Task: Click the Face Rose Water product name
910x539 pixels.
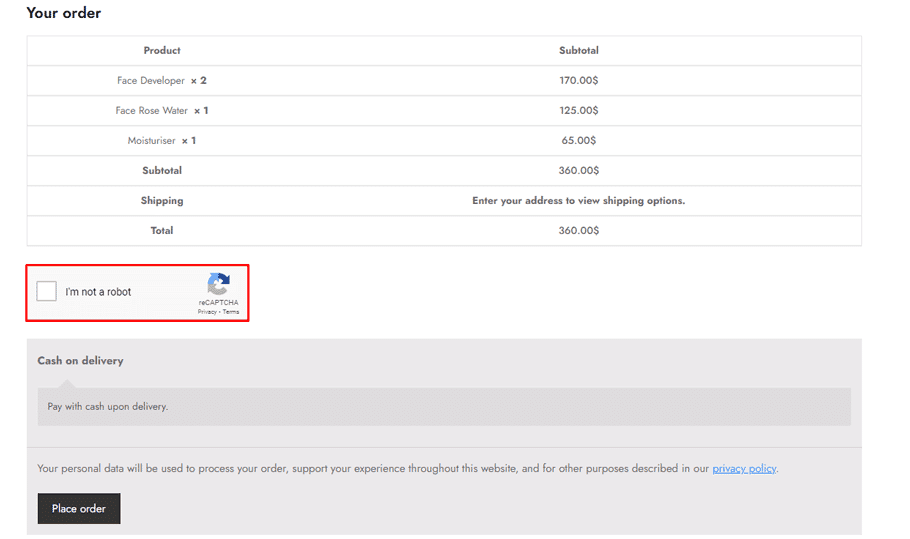Action: (151, 110)
